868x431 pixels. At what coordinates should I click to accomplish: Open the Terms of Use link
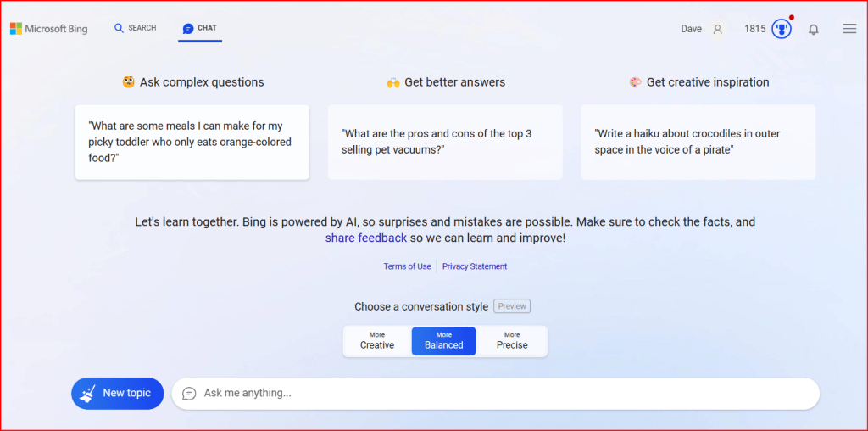click(x=407, y=266)
